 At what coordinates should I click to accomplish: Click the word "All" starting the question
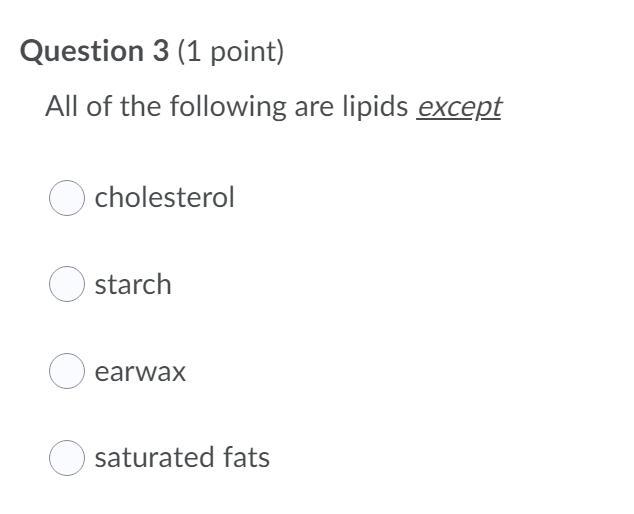(61, 106)
